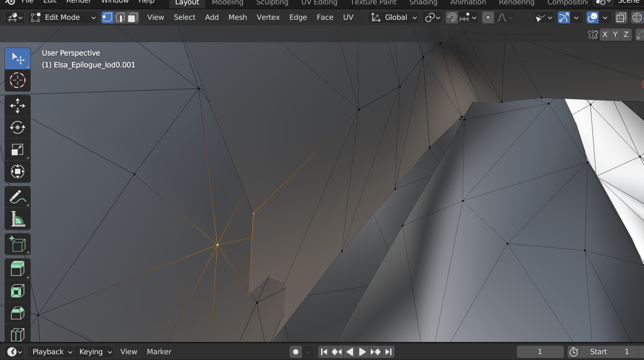Expand the gizmo options dropdown arrow

pyautogui.click(x=576, y=17)
